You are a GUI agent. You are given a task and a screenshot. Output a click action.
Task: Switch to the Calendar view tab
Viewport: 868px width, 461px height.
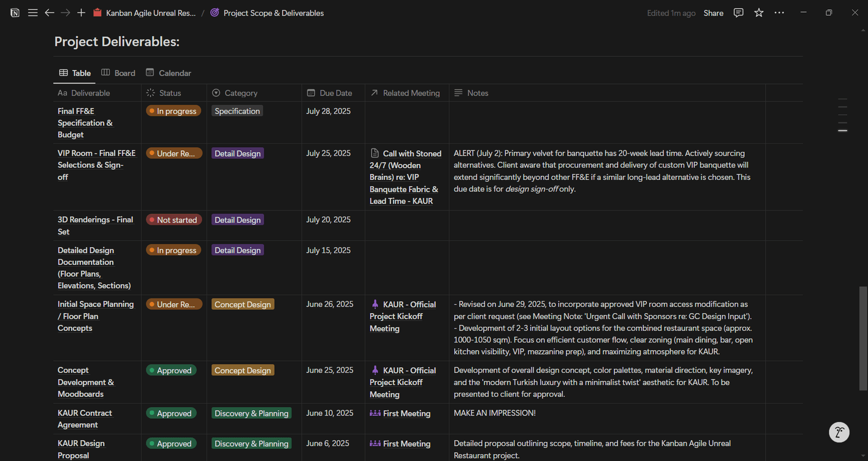[x=168, y=73]
